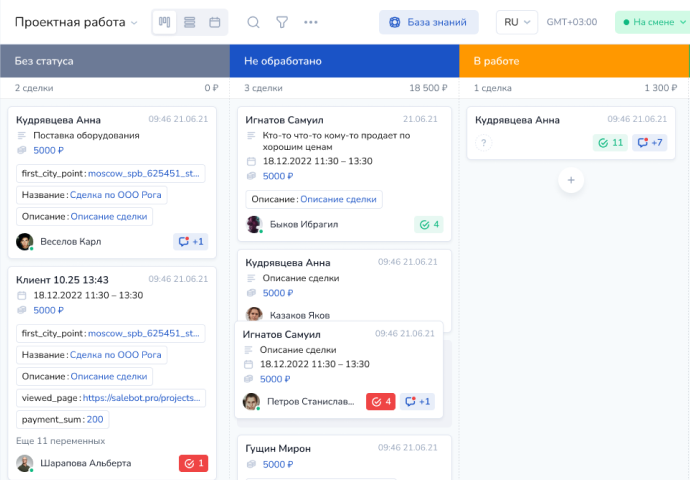Open +1 messages badge near Веселов Карл

tap(191, 242)
